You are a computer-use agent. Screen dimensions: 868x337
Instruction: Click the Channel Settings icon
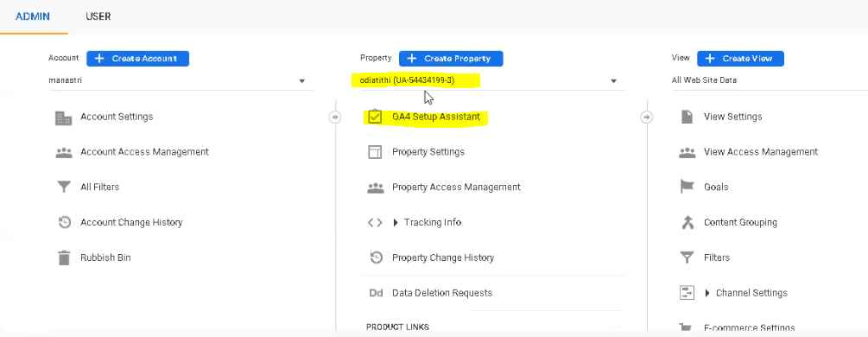687,293
